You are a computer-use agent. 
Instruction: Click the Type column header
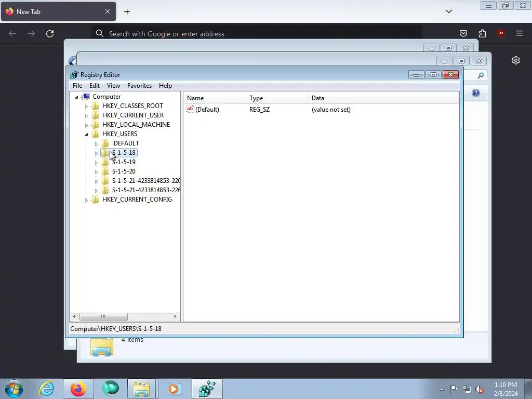pyautogui.click(x=277, y=98)
